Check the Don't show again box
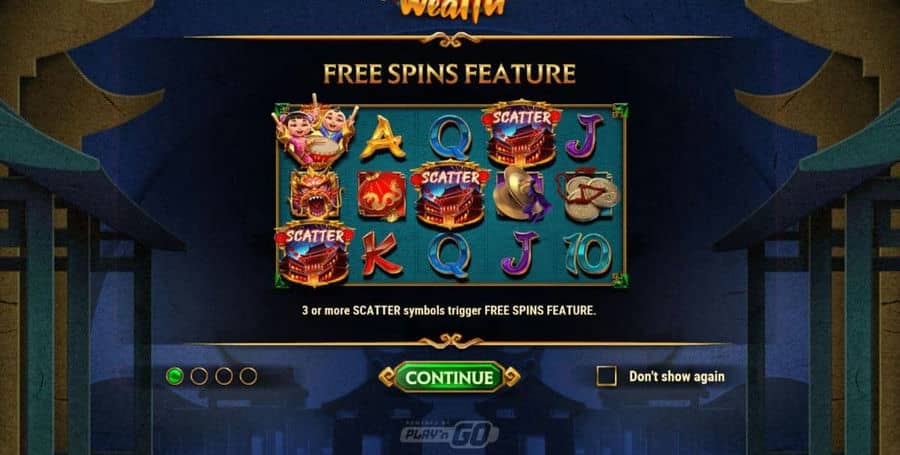Screen dimensions: 900x455 click(606, 376)
